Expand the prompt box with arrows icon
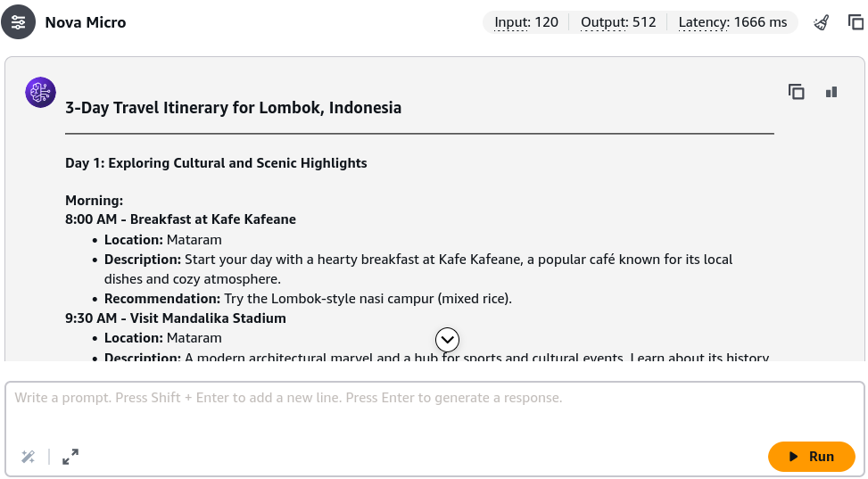This screenshot has width=868, height=479. click(70, 457)
